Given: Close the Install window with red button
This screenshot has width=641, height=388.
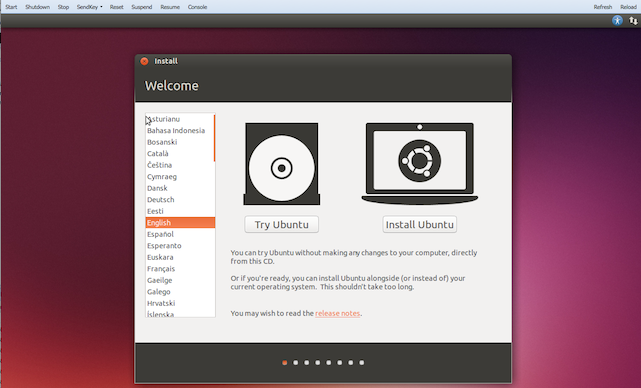Looking at the screenshot, I should (x=144, y=61).
